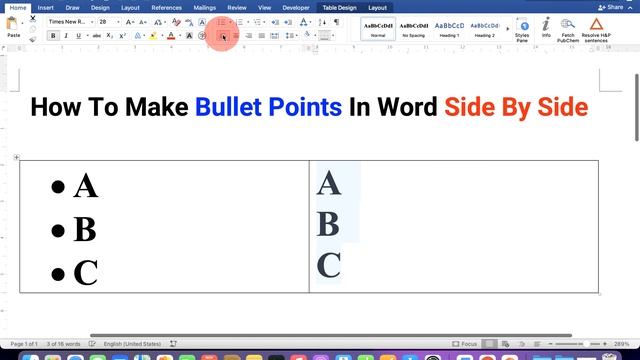Click the character shading A icon
Screen dimensions: 640x360
[189, 36]
